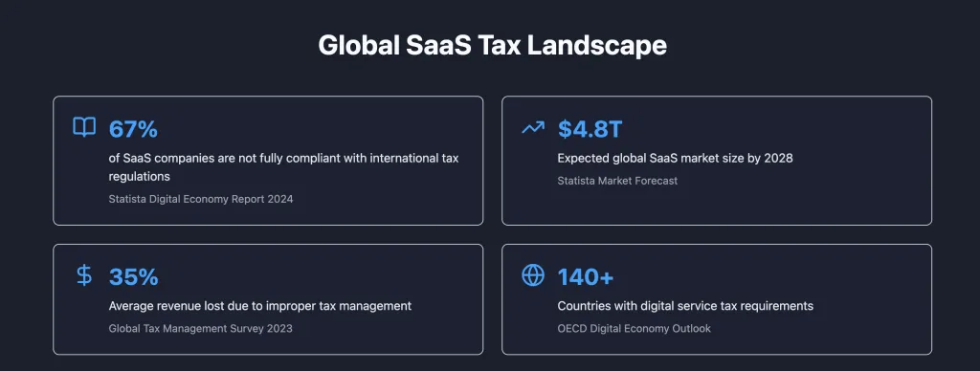Click the 35% statistic value

[133, 276]
